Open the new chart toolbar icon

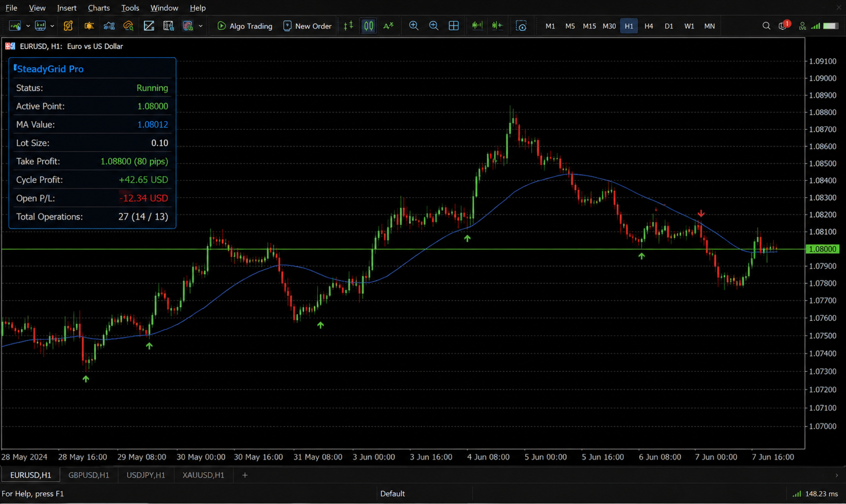(x=15, y=26)
